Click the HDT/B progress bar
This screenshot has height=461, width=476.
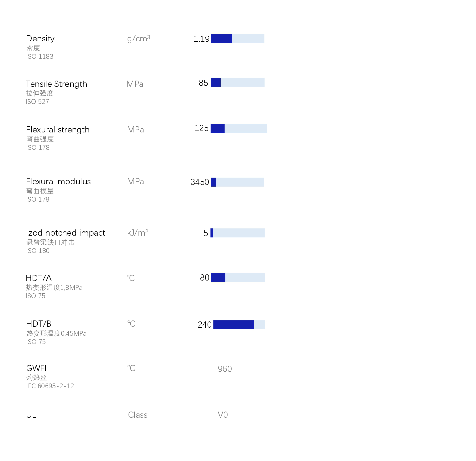coord(239,325)
